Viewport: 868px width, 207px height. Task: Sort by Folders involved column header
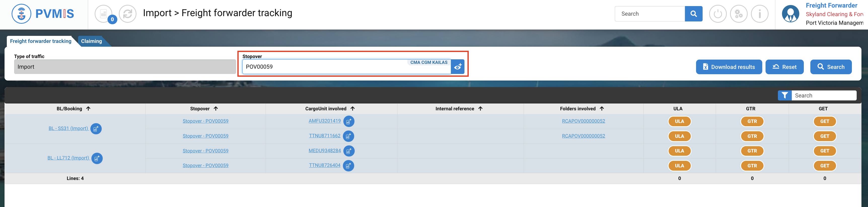(601, 109)
